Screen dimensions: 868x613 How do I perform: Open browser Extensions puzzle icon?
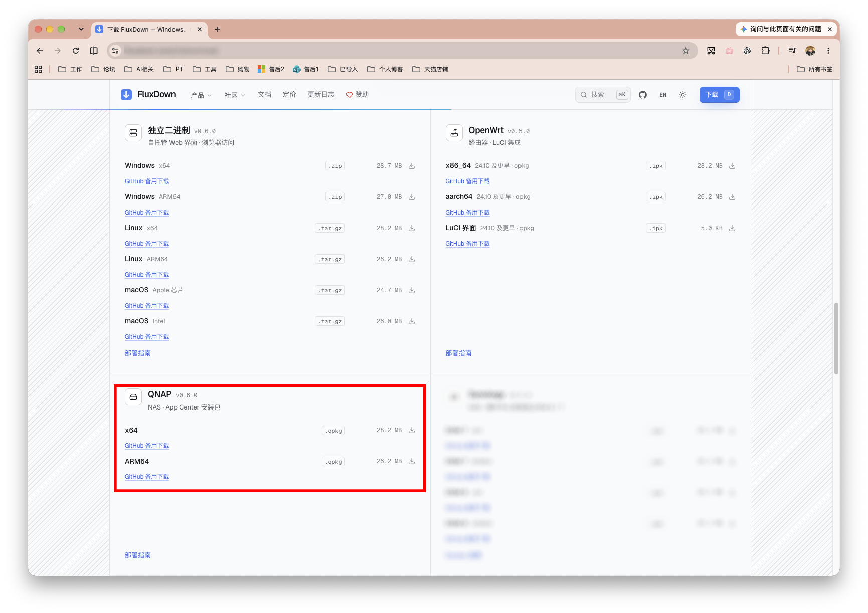[765, 51]
